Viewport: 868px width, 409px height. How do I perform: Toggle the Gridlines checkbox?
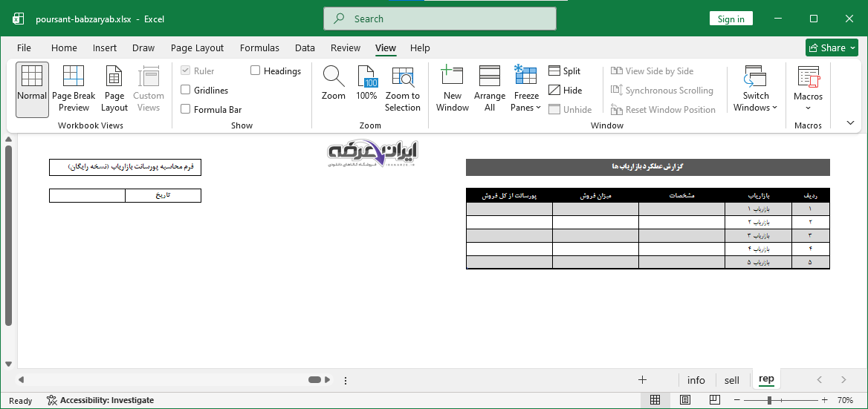click(186, 90)
